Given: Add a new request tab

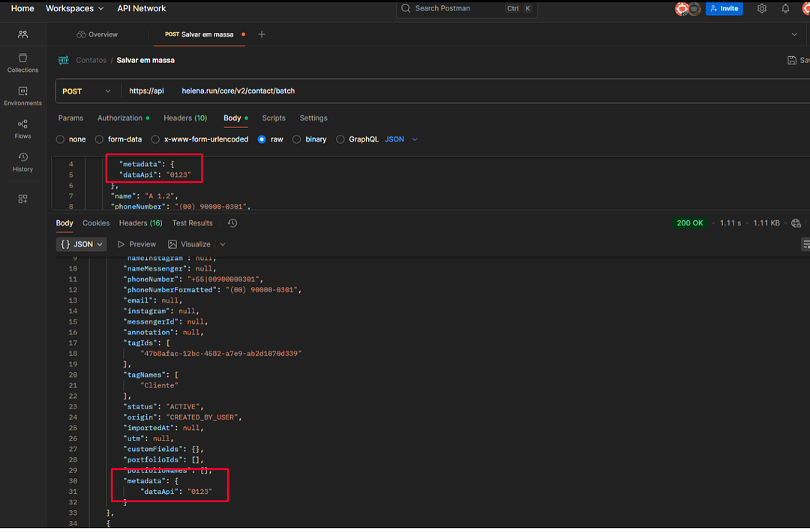Looking at the screenshot, I should coord(262,34).
